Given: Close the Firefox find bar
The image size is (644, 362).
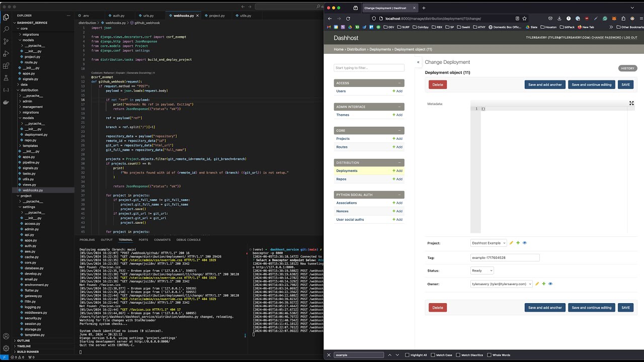Looking at the screenshot, I should tap(329, 355).
